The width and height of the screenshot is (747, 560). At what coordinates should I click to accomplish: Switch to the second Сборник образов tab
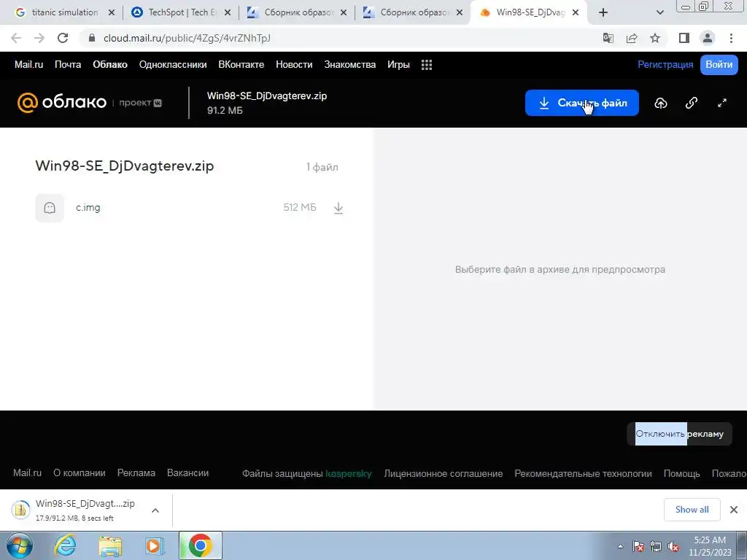tap(413, 13)
